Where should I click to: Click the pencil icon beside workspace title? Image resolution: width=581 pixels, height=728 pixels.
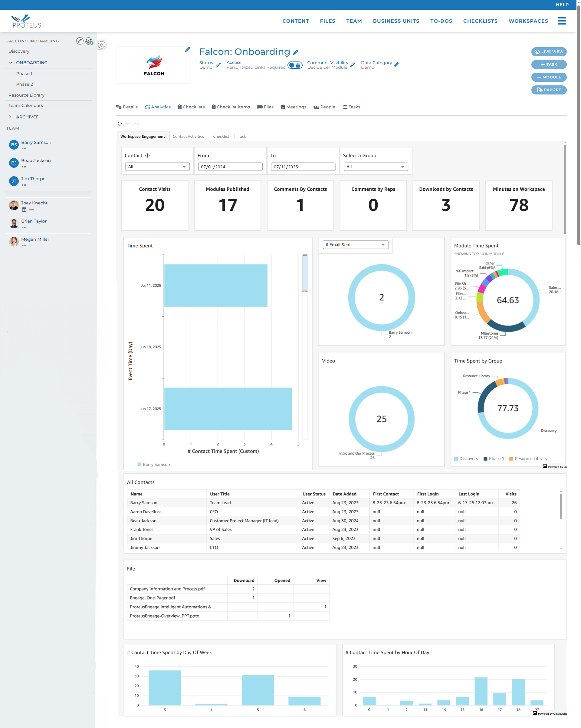point(296,52)
